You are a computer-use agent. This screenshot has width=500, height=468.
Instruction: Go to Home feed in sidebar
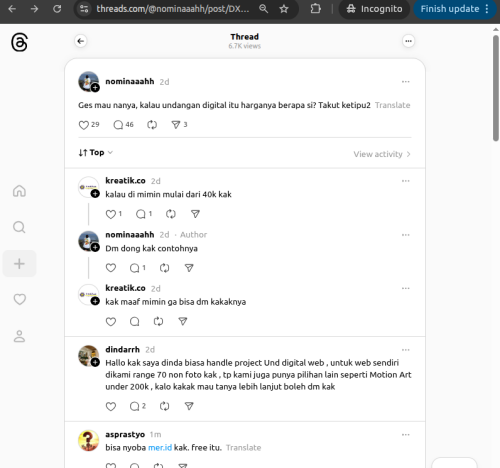pyautogui.click(x=19, y=191)
